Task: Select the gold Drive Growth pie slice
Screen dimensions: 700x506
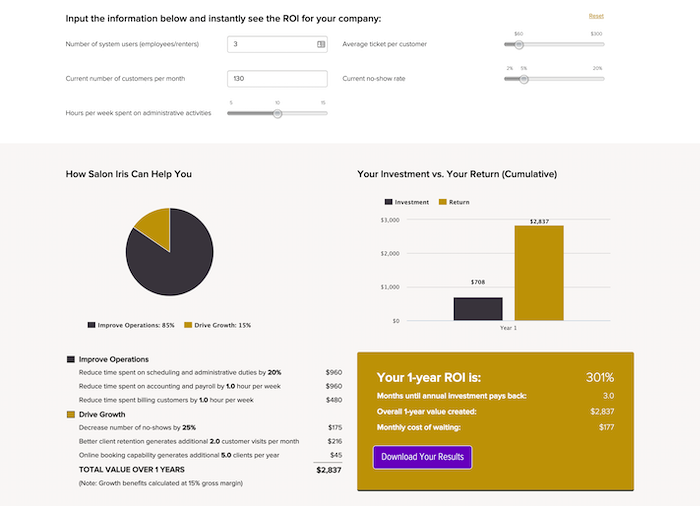Action: click(x=154, y=227)
